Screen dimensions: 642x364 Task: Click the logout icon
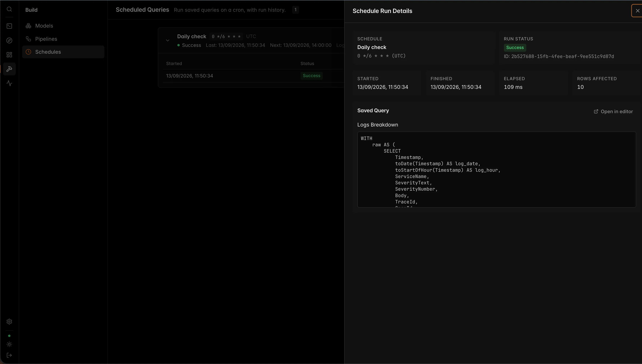tap(9, 355)
